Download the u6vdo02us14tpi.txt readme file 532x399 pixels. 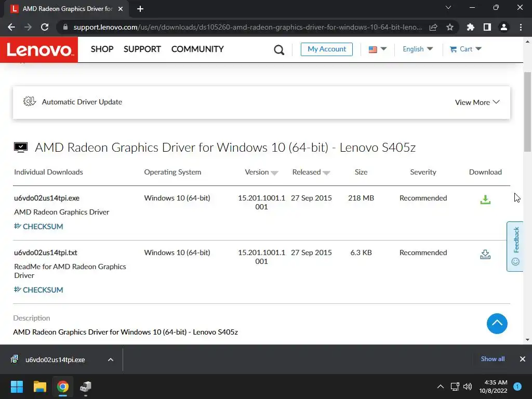click(x=485, y=254)
